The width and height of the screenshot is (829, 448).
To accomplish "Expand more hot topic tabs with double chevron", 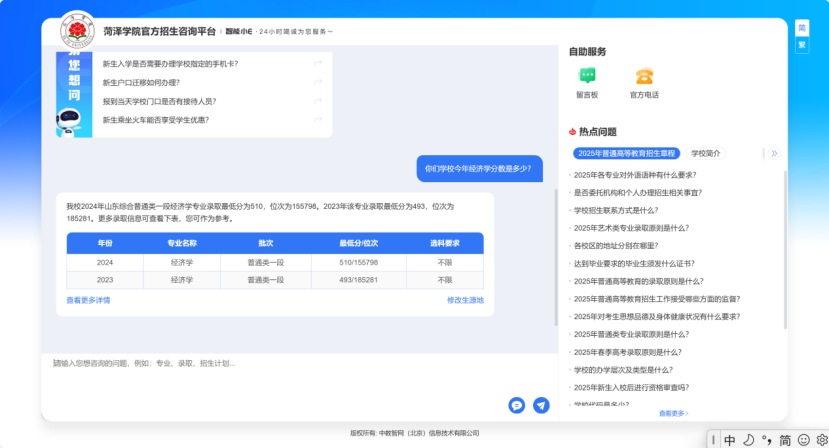I will click(774, 153).
